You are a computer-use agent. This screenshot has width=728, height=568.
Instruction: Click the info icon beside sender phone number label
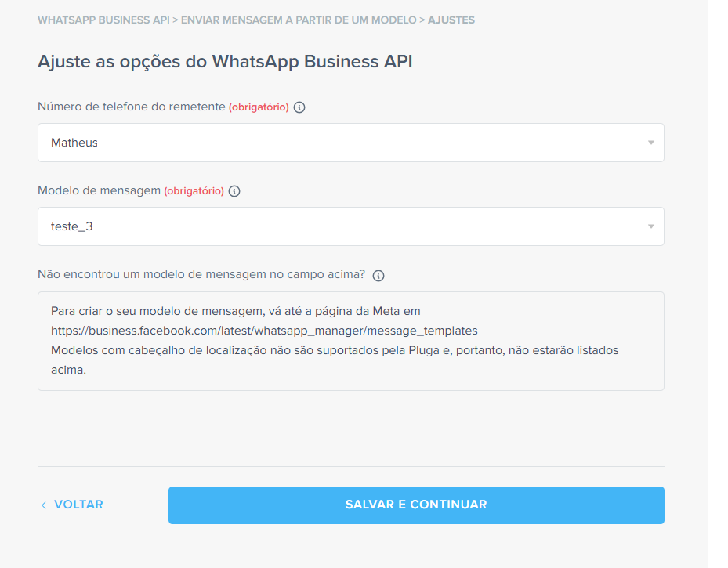[299, 107]
